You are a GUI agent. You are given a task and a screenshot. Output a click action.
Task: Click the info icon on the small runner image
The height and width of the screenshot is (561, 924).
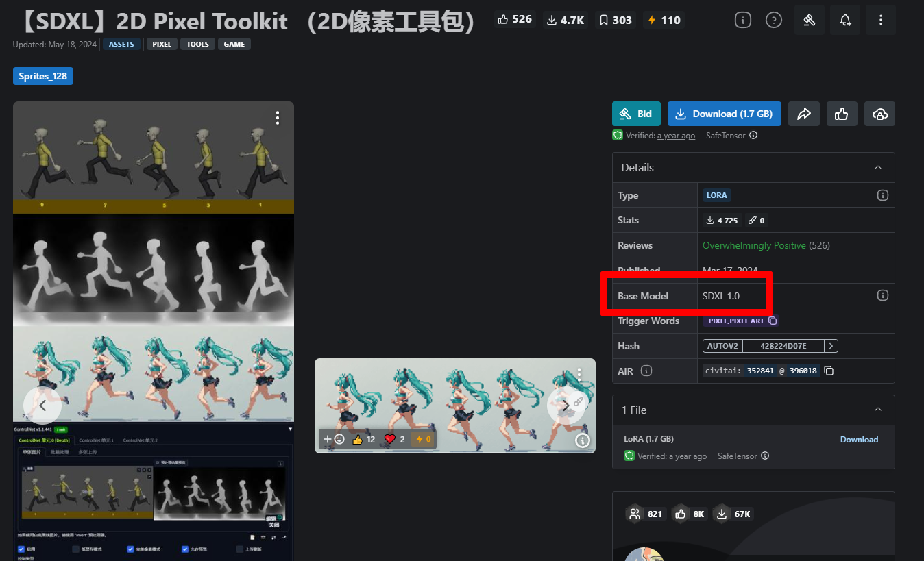[x=582, y=440]
